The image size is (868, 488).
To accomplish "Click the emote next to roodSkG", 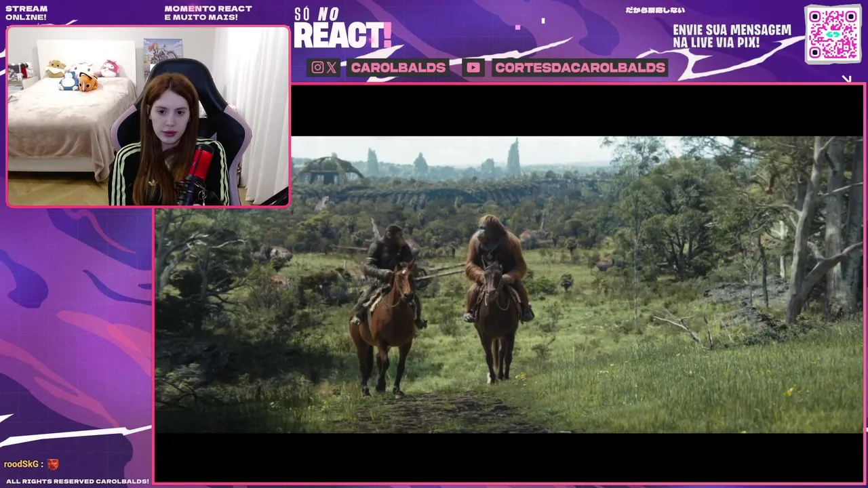I will tap(53, 464).
